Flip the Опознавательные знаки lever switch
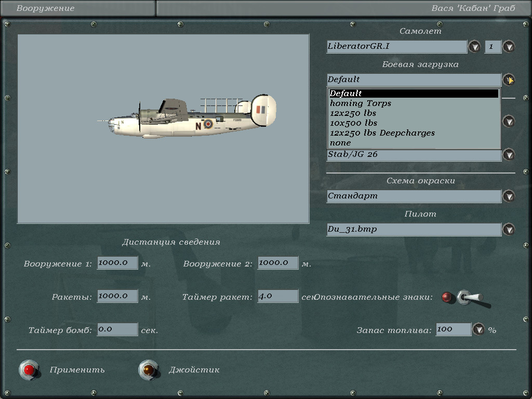The image size is (532, 399). [x=472, y=298]
